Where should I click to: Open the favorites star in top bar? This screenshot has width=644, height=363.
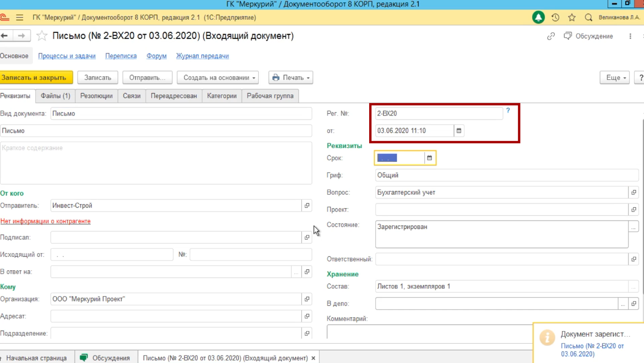click(572, 17)
